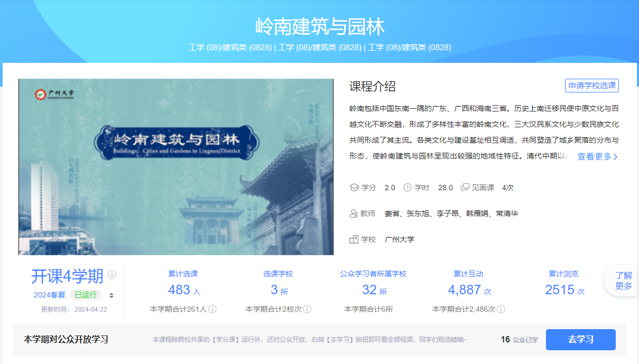Expand course introduction with 查看更多
This screenshot has height=364, width=639.
597,156
